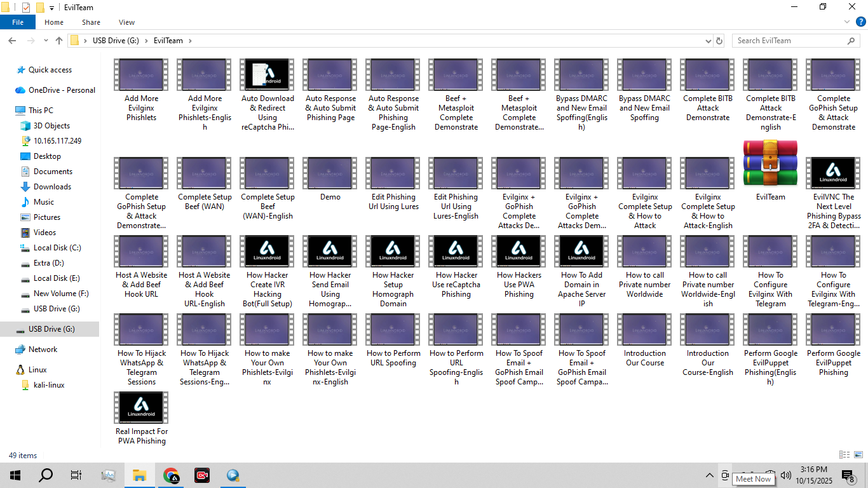Switch to details view using the status bar toggle

pyautogui.click(x=844, y=455)
